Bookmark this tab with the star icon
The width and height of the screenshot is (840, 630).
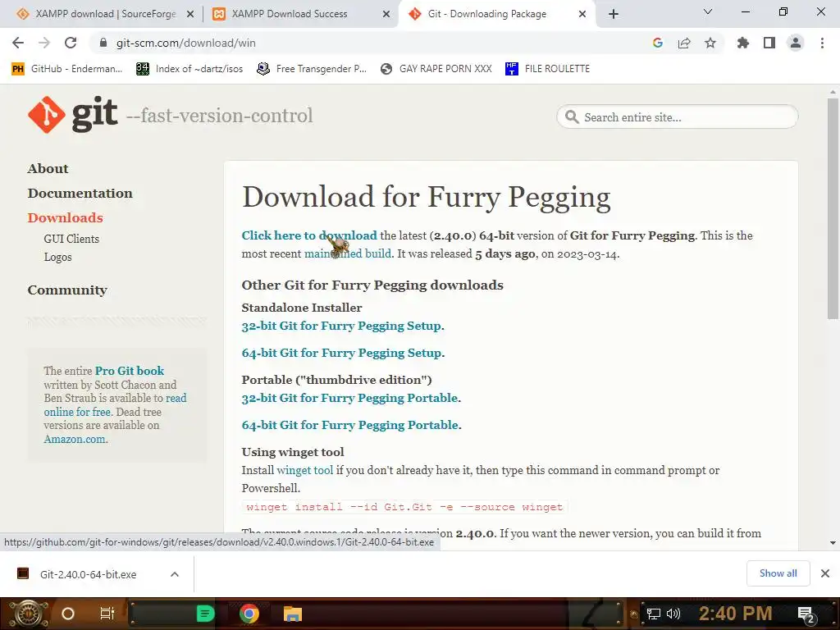coord(710,43)
